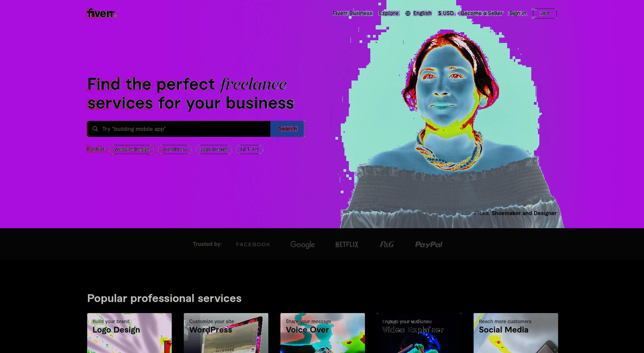Go to Fiverr Business
Screen dimensions: 644x353
(353, 13)
